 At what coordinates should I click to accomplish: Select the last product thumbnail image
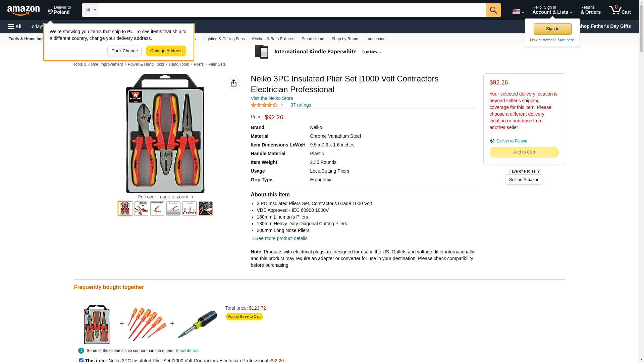[x=205, y=208]
